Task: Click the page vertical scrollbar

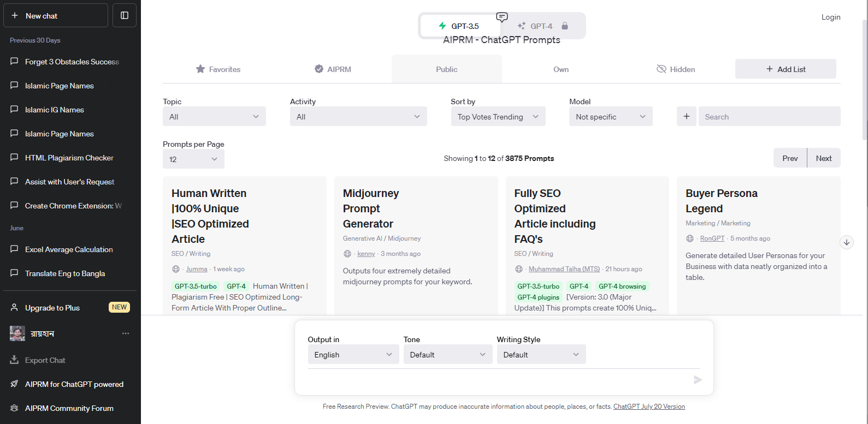Action: (864, 82)
